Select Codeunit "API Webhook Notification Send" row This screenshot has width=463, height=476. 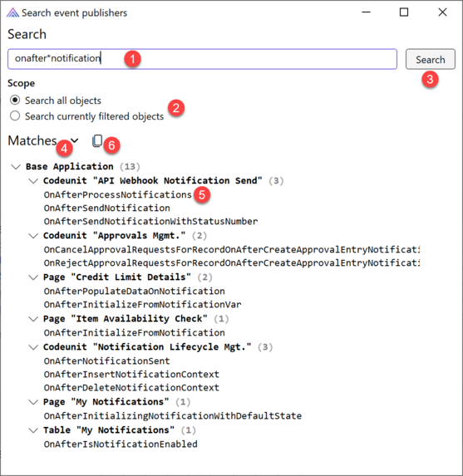[x=163, y=181]
